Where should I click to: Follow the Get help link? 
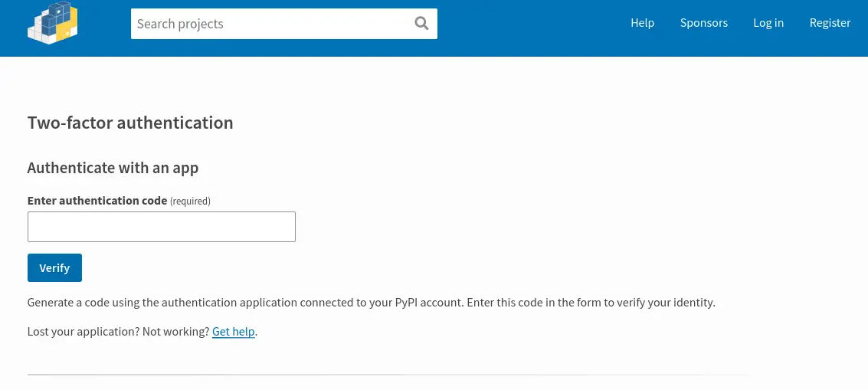click(233, 332)
